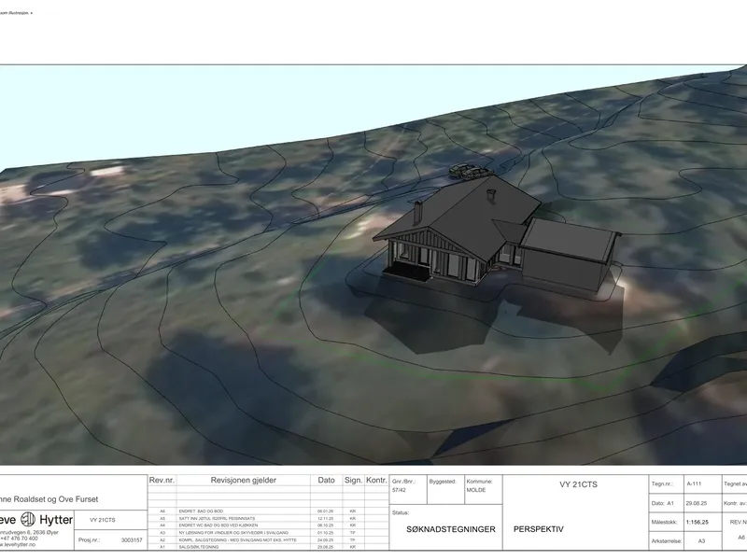
Task: Select the "Rev.nr." column header
Action: click(162, 481)
